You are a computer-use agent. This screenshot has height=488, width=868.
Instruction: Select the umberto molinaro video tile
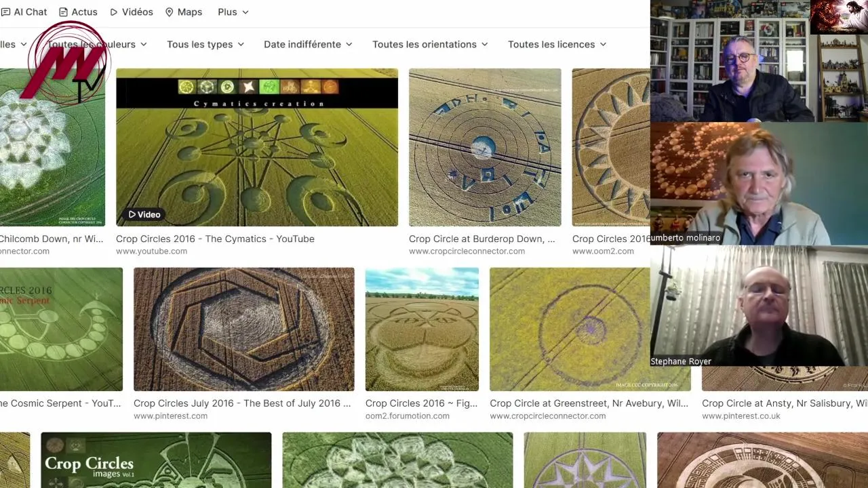coord(759,184)
